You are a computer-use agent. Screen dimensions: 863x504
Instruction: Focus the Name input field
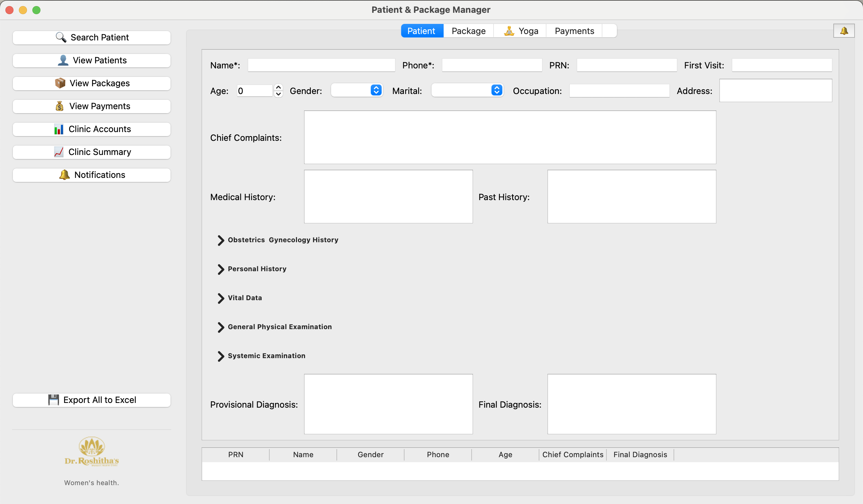[x=321, y=65]
